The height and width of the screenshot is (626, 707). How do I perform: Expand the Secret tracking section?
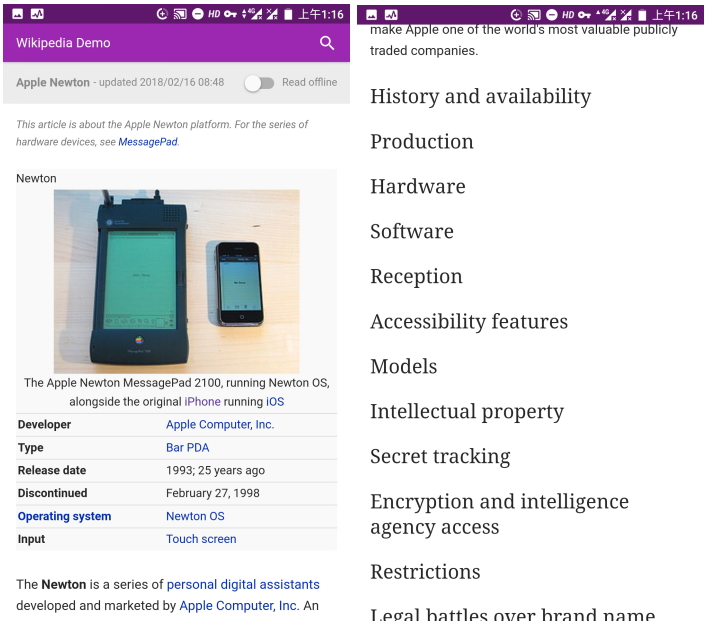pyautogui.click(x=441, y=456)
